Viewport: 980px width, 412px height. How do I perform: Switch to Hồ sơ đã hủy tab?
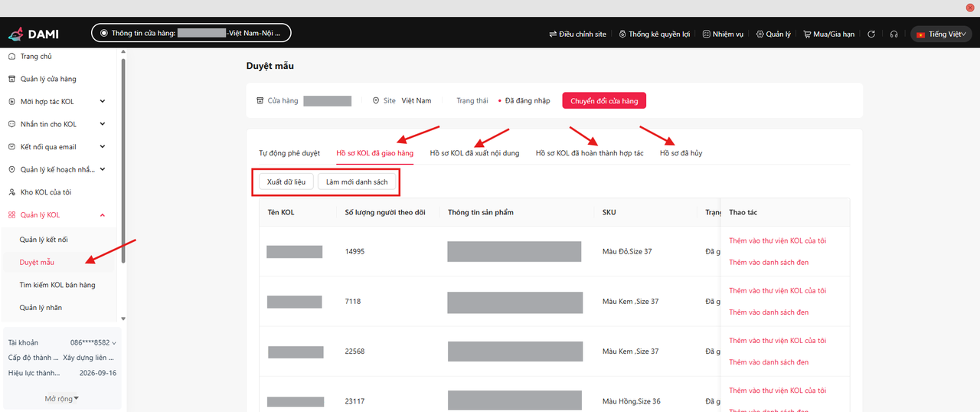click(x=681, y=153)
